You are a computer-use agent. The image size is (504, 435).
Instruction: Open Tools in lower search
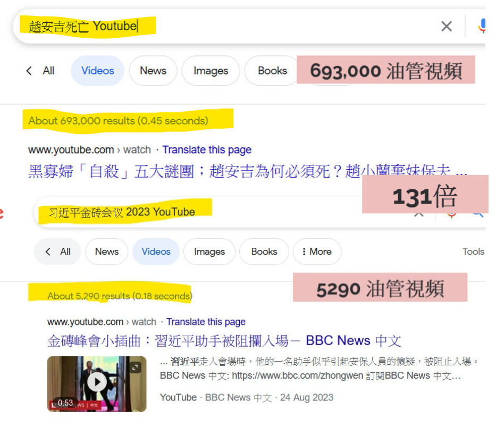[473, 252]
